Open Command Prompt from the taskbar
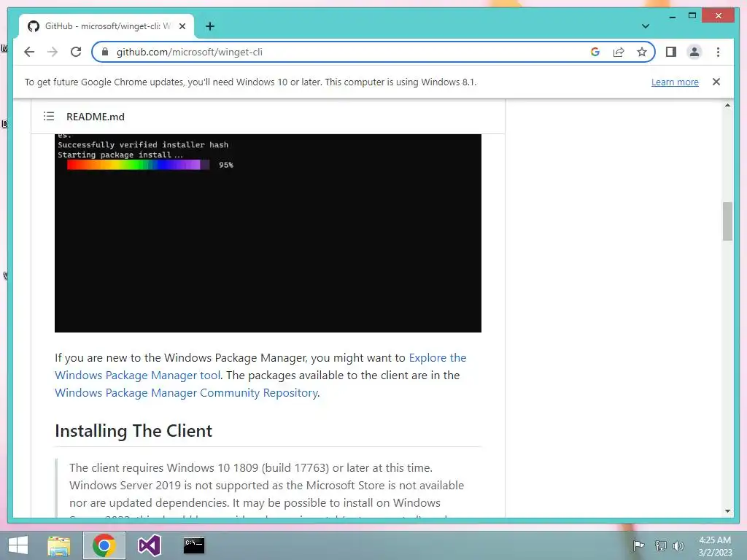This screenshot has height=560, width=747. (x=194, y=545)
